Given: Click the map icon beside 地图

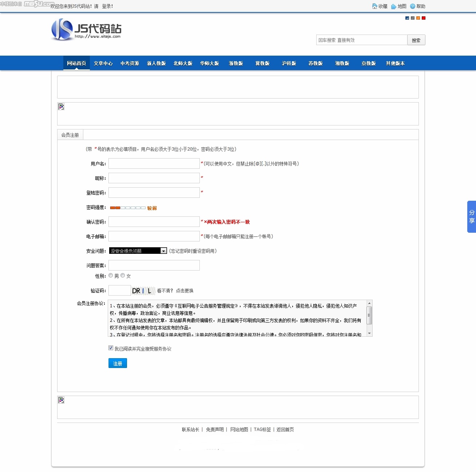Looking at the screenshot, I should pyautogui.click(x=394, y=7).
